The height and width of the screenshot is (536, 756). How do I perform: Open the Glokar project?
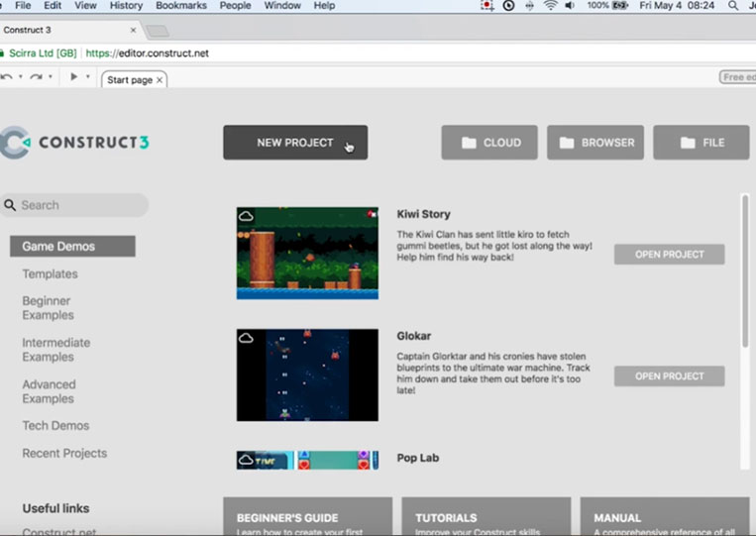[669, 376]
